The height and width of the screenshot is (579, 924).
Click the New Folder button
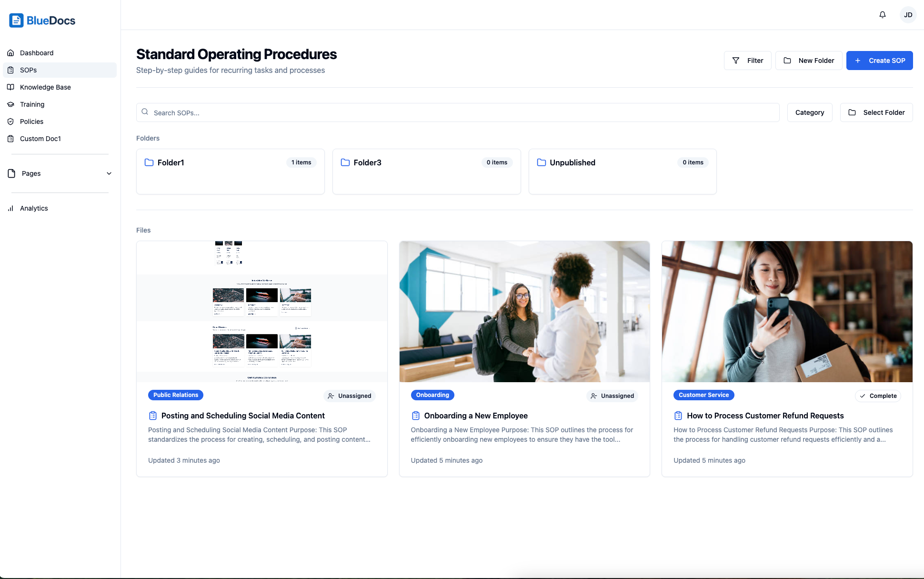[x=808, y=61]
